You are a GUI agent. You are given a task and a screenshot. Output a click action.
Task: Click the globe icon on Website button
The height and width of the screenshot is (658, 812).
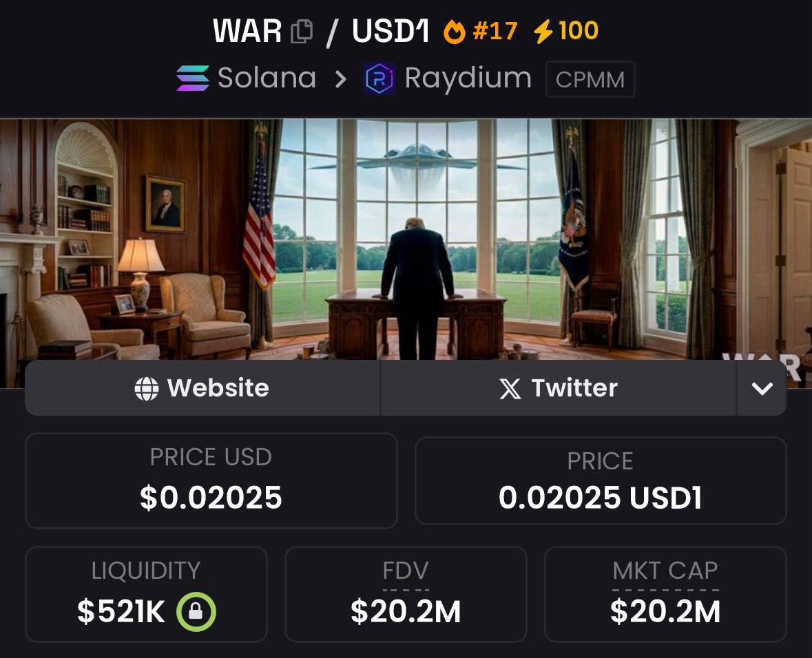[147, 388]
